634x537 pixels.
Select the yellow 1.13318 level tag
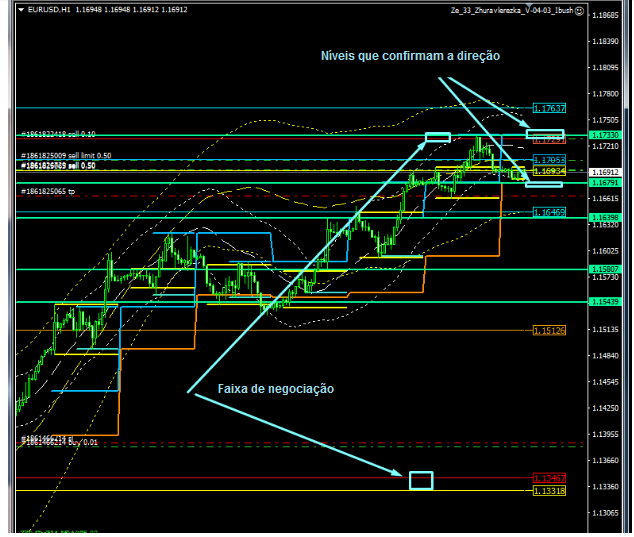(549, 491)
